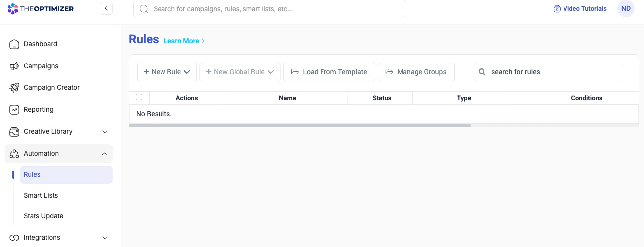Click the Reporting chart icon
Screen dimensions: 644x247
[x=14, y=110]
